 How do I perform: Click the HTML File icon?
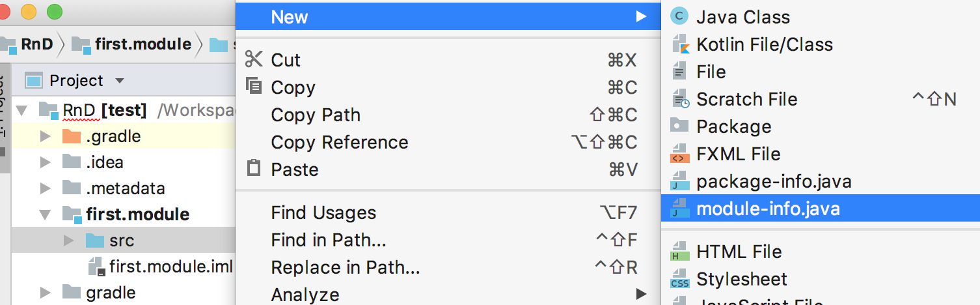point(679,252)
